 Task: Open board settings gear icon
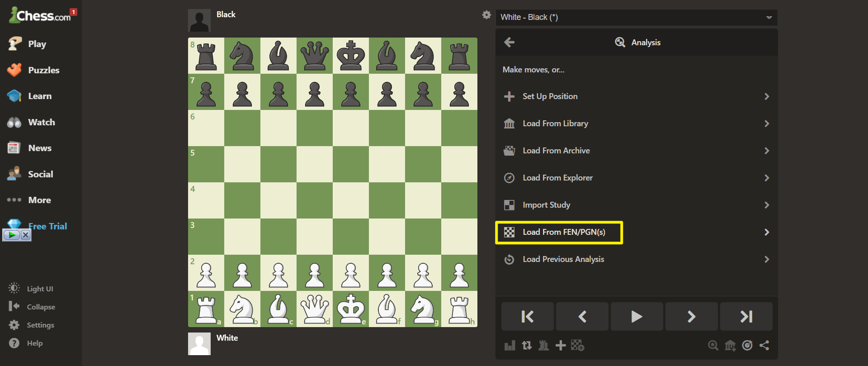486,15
